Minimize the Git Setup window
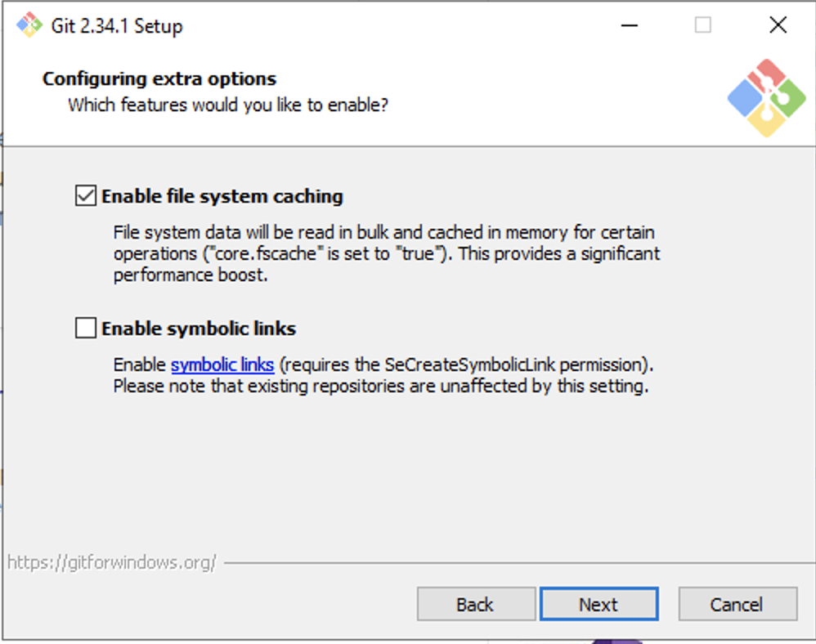 tap(629, 25)
